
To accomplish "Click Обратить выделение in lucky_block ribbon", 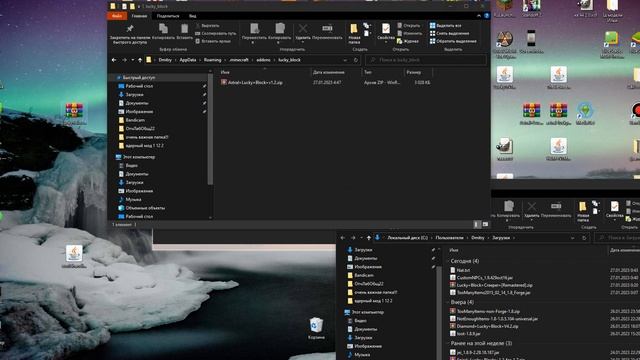I will (x=453, y=41).
